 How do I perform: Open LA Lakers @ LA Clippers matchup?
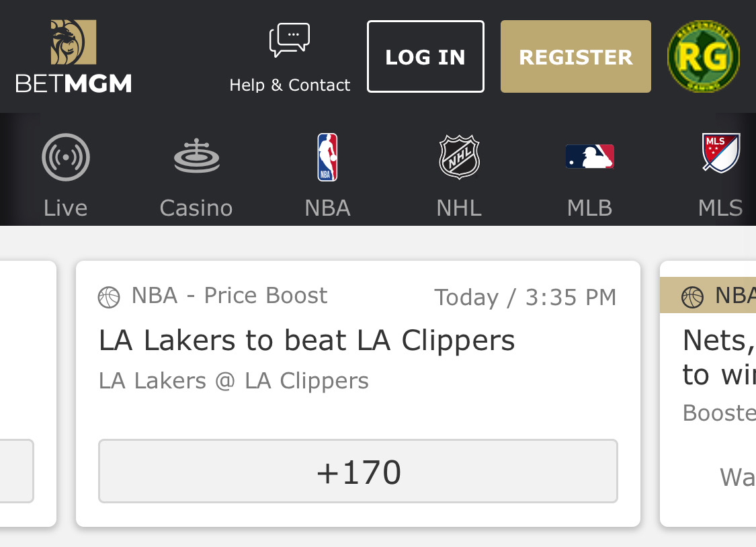click(234, 381)
